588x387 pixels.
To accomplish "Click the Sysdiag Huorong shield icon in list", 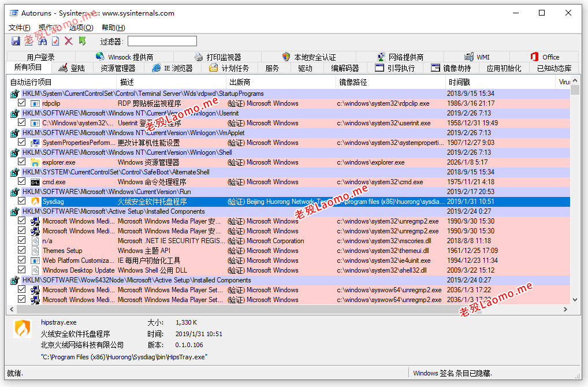I will coord(35,202).
